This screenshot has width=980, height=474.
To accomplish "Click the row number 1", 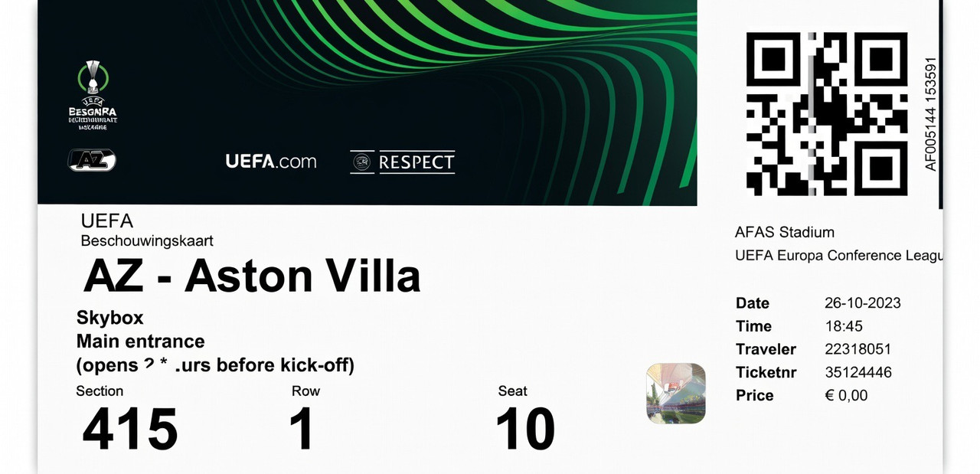I will pos(302,429).
